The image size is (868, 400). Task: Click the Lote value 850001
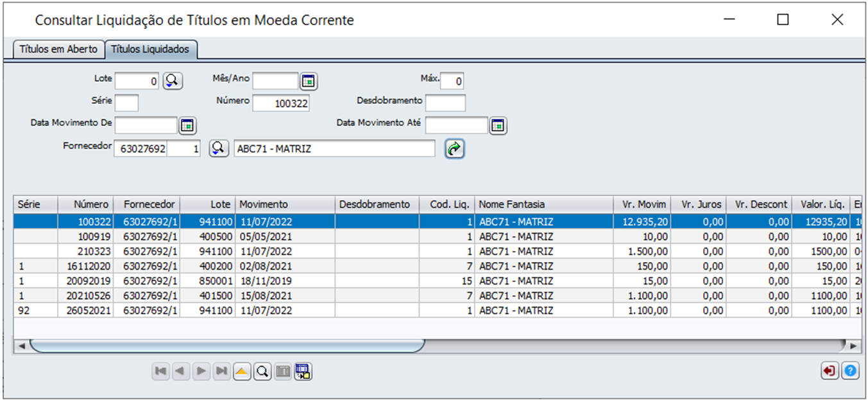pos(208,281)
